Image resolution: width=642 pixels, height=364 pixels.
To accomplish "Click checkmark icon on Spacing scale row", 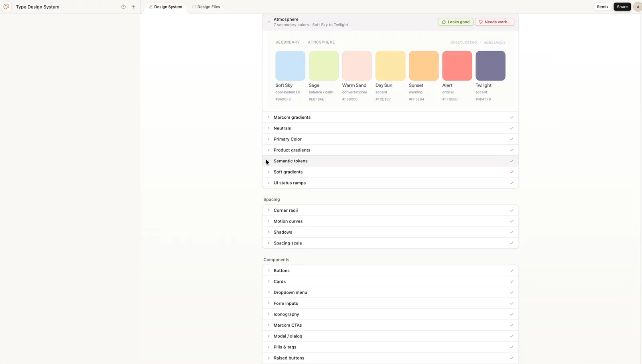I will (512, 243).
